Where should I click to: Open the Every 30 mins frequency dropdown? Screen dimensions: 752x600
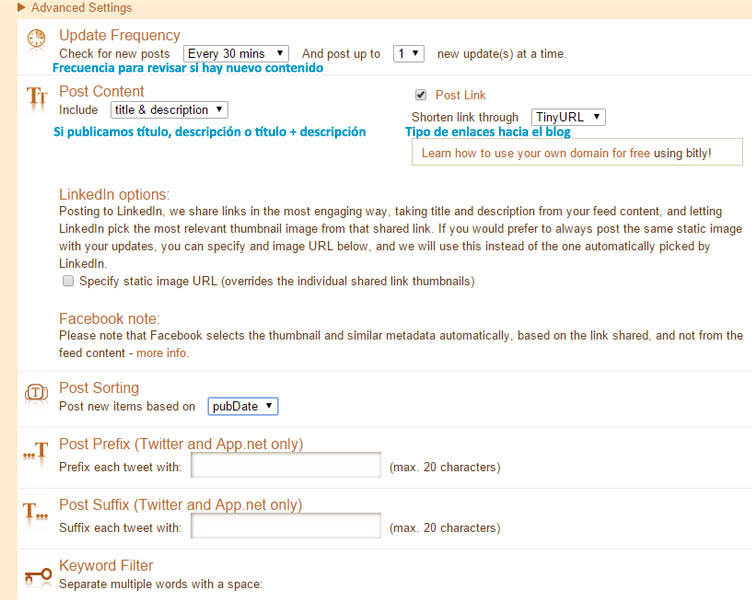[x=236, y=53]
